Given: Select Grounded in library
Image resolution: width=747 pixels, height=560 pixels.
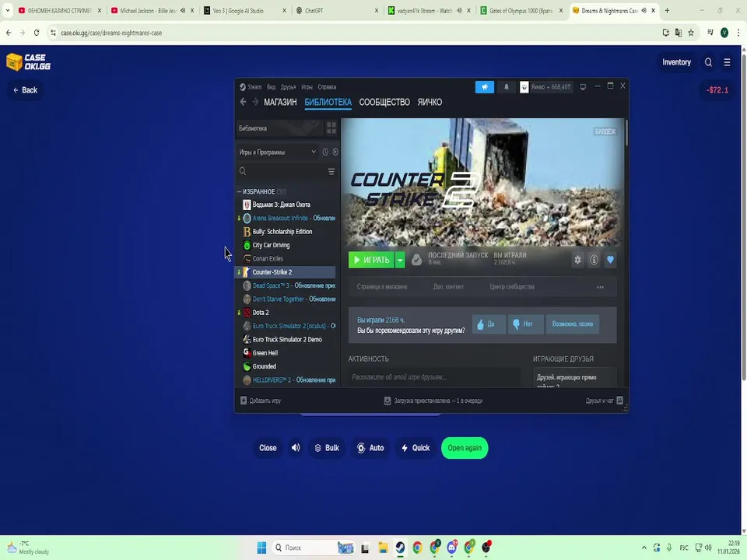Looking at the screenshot, I should pyautogui.click(x=286, y=366).
